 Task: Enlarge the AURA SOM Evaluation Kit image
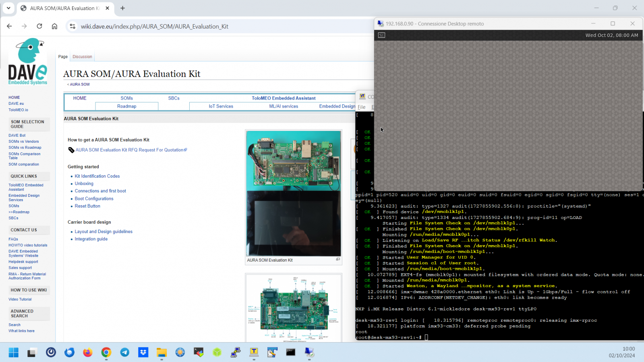tap(338, 259)
